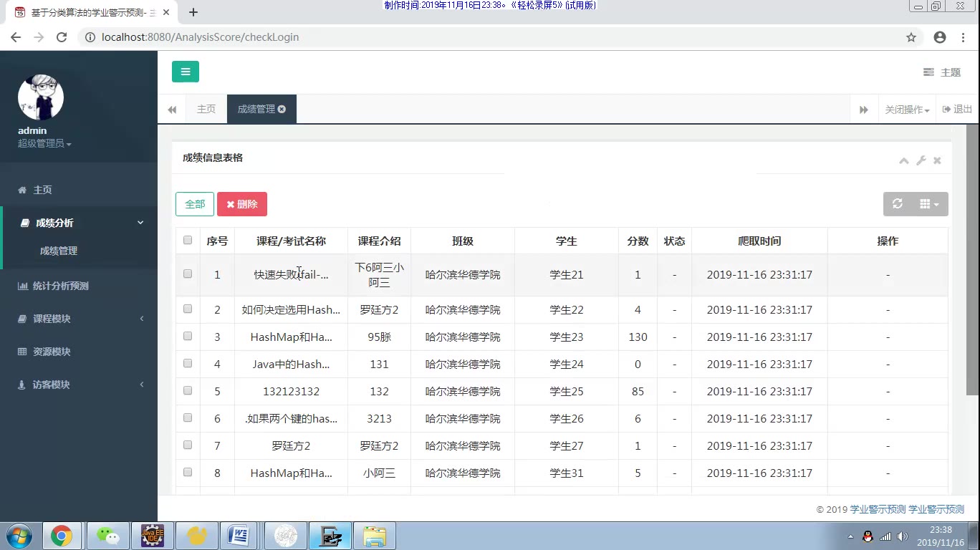Click the page vertical scrollbar
The height and width of the screenshot is (550, 980).
tap(972, 259)
